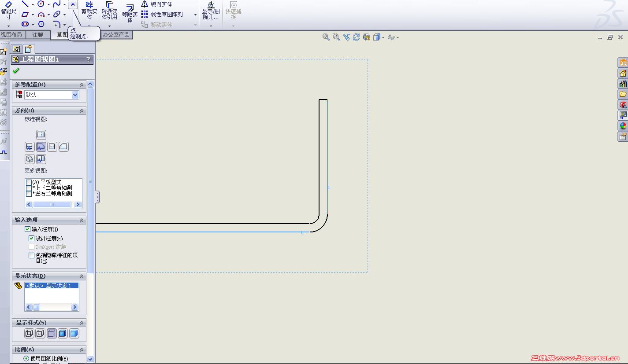Collapse 参考配置 section
Viewport: 628px width, 364px height.
pyautogui.click(x=82, y=85)
